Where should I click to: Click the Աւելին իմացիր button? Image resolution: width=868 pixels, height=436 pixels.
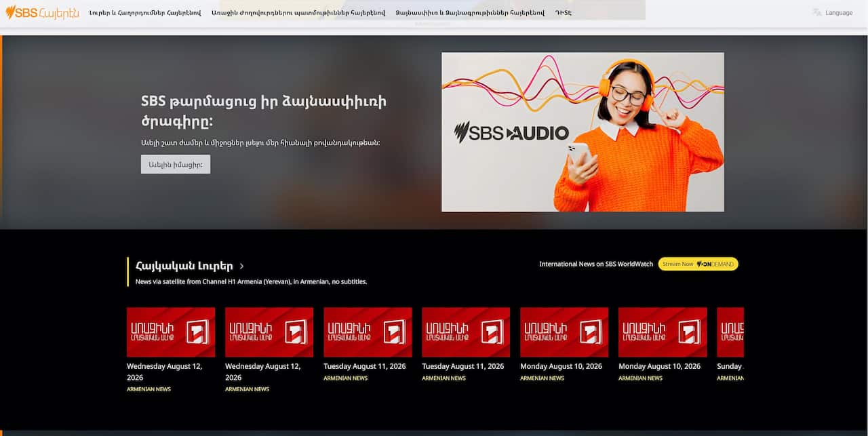tap(176, 164)
